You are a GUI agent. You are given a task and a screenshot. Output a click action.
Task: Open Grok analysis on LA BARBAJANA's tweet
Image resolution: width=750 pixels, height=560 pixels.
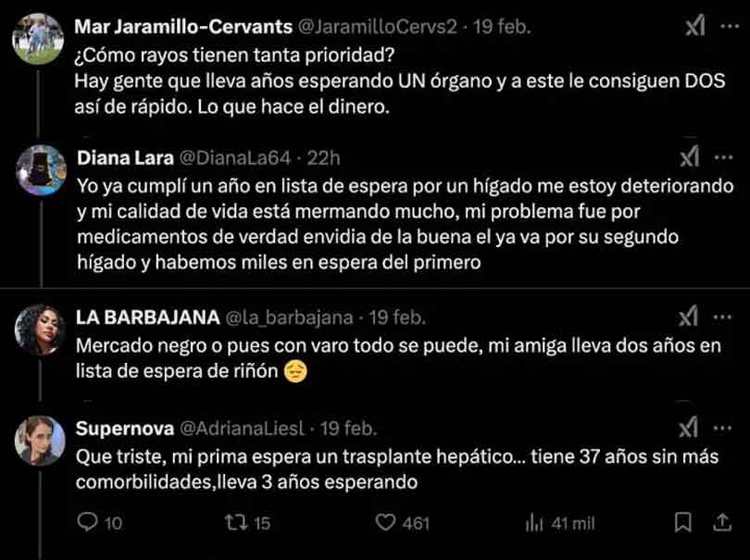688,317
